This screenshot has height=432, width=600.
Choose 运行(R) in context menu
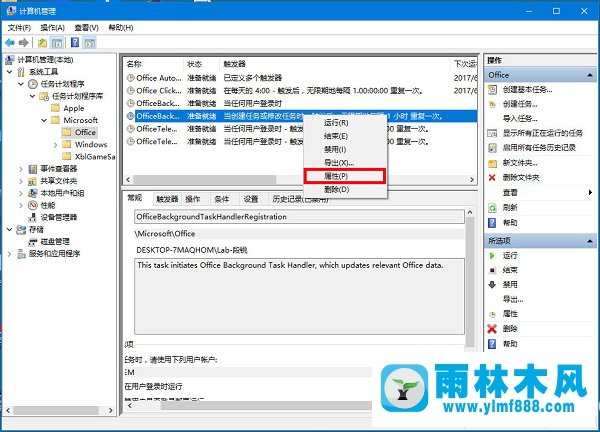click(345, 123)
